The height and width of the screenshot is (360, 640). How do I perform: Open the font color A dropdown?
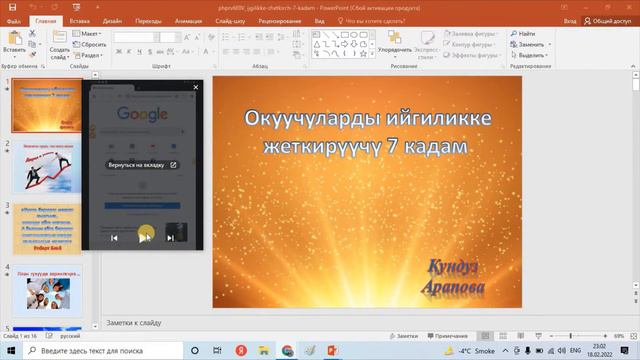click(x=208, y=52)
